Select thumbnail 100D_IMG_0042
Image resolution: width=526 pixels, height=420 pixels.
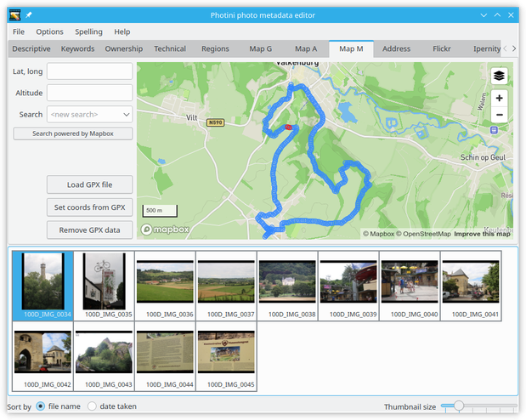(x=43, y=356)
